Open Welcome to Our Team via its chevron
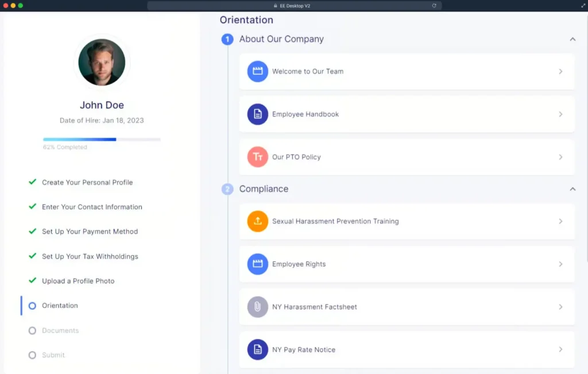Screen dimensions: 588x374 pyautogui.click(x=560, y=71)
